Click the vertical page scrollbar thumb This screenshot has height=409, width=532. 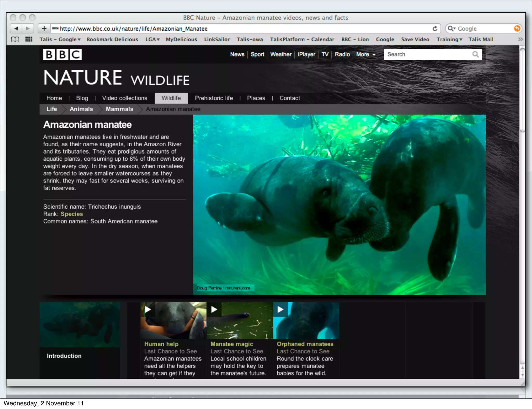point(522,90)
